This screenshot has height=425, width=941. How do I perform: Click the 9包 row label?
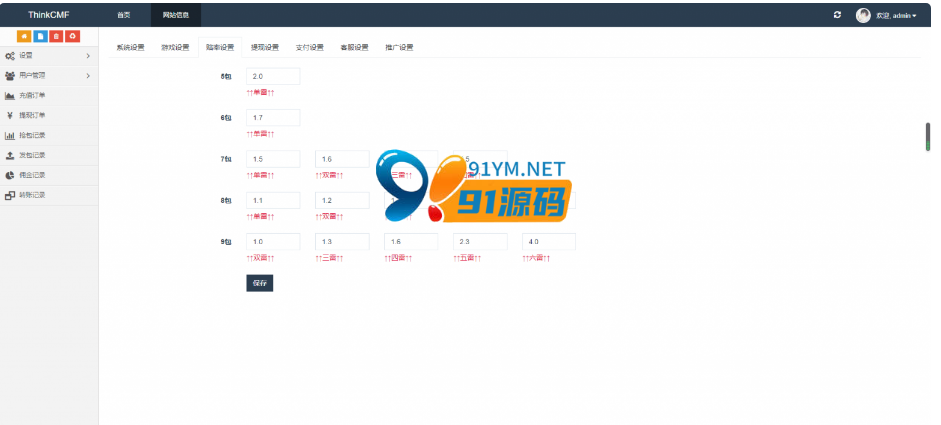(226, 242)
